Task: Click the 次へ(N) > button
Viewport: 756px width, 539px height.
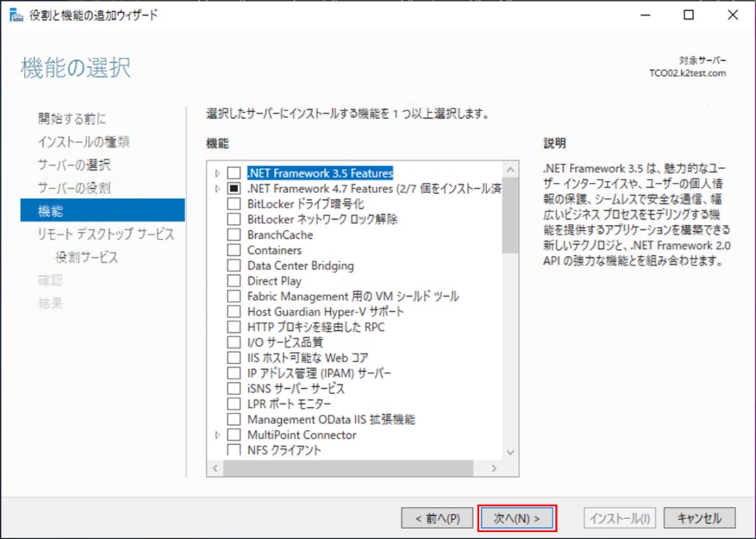Action: click(517, 519)
